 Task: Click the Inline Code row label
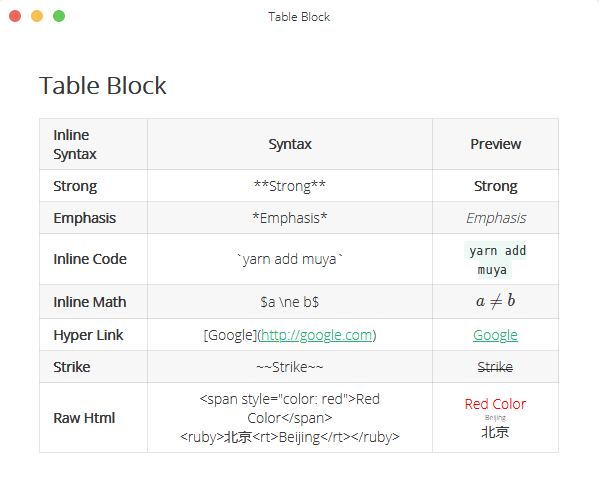[x=90, y=259]
